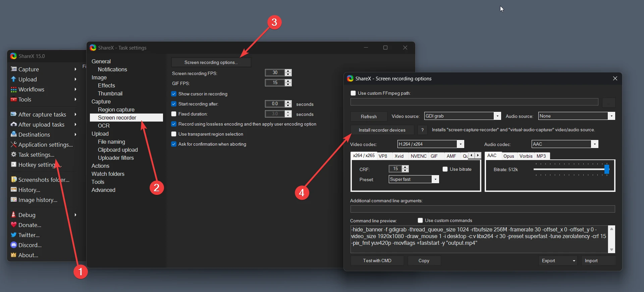Click ShareX logo in Task settings title bar

pyautogui.click(x=93, y=48)
